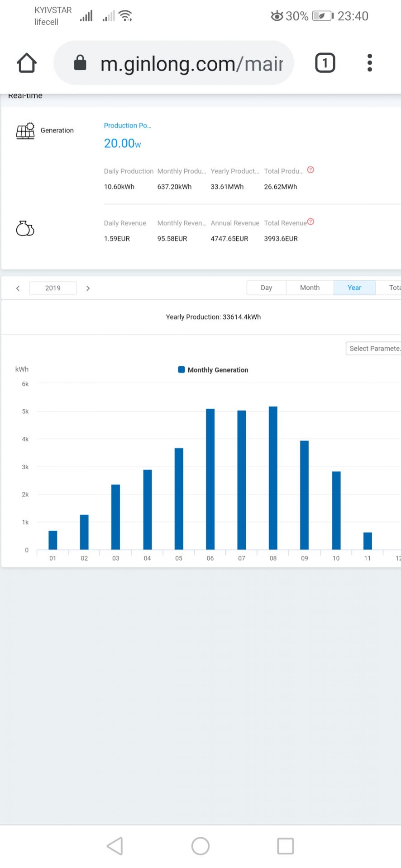Viewport: 401px width, 868px height.
Task: Select the Year tab
Action: [354, 288]
